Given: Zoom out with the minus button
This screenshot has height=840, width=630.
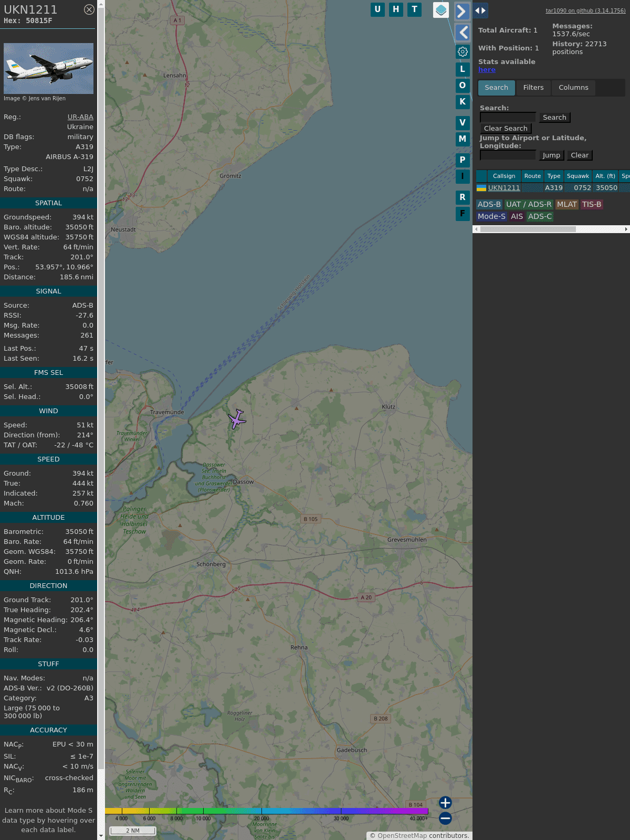Looking at the screenshot, I should (x=445, y=818).
